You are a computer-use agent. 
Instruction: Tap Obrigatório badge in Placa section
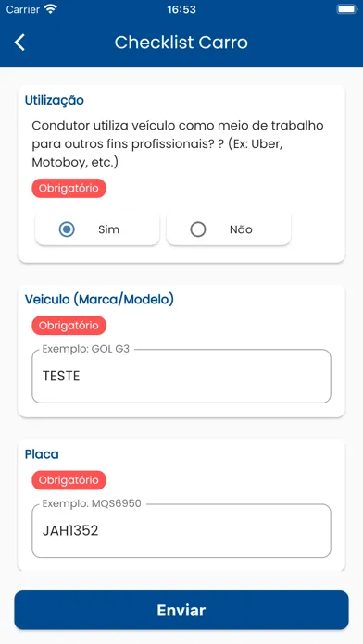[69, 480]
